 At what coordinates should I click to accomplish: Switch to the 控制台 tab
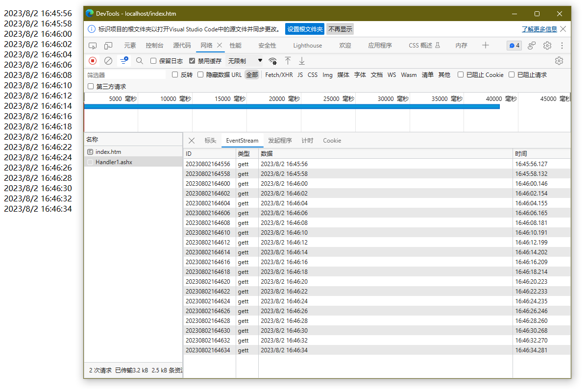pos(154,46)
